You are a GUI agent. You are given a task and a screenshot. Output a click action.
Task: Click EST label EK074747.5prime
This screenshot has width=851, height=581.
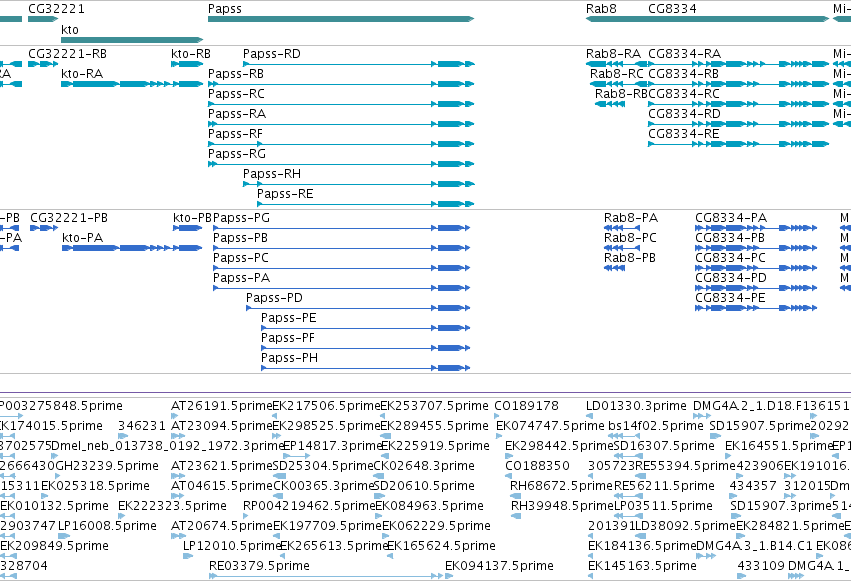tap(550, 426)
